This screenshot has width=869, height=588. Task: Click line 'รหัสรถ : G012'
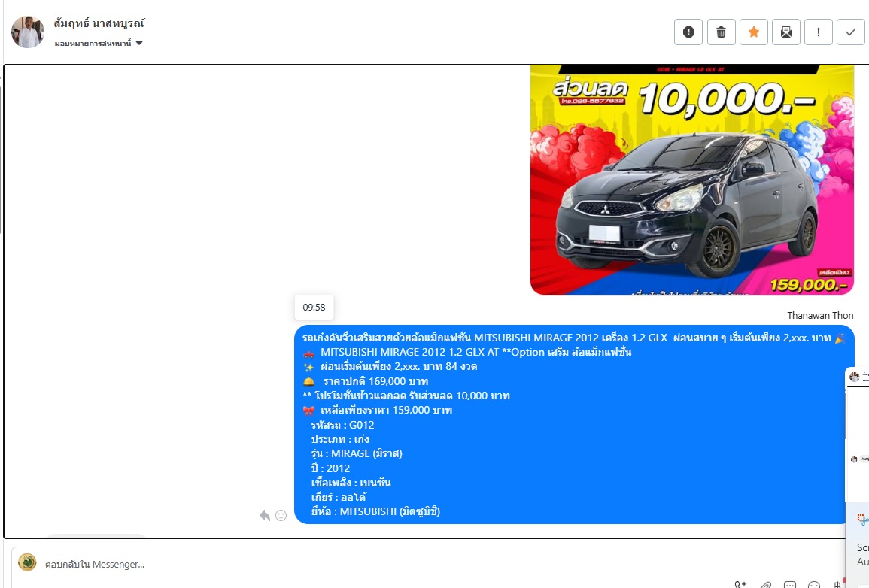coord(342,426)
